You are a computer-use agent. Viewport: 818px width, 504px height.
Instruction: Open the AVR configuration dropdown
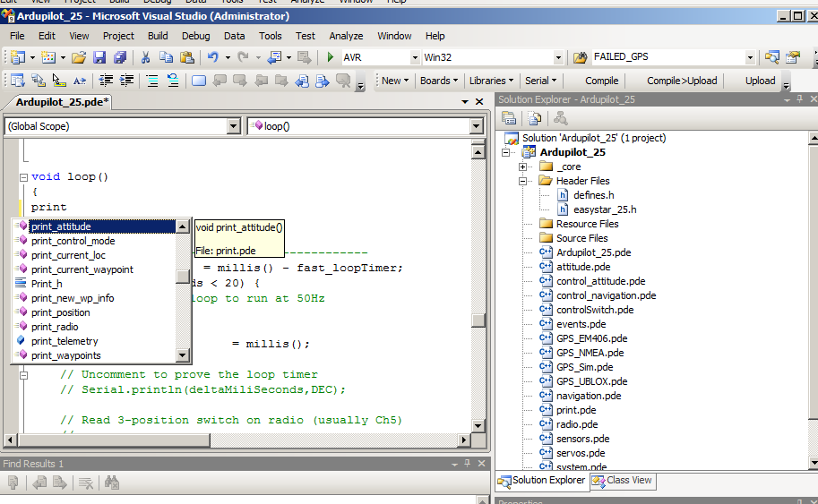(x=415, y=57)
